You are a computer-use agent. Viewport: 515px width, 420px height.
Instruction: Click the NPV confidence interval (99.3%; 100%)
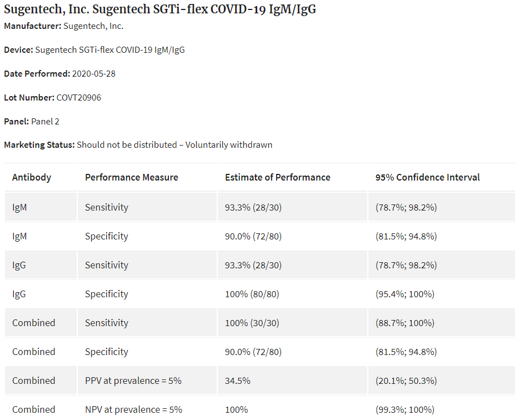pos(405,410)
